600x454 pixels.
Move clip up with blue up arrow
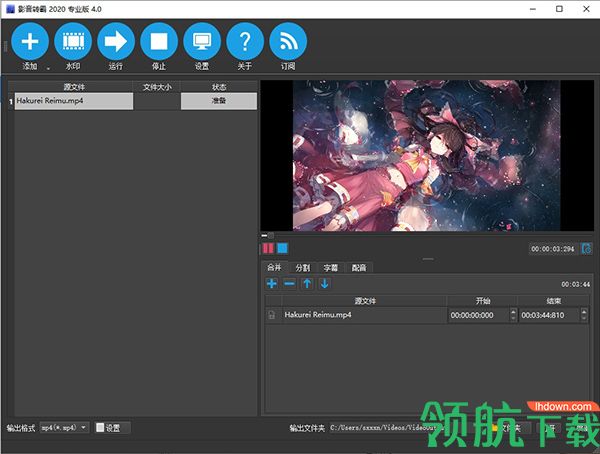(307, 284)
